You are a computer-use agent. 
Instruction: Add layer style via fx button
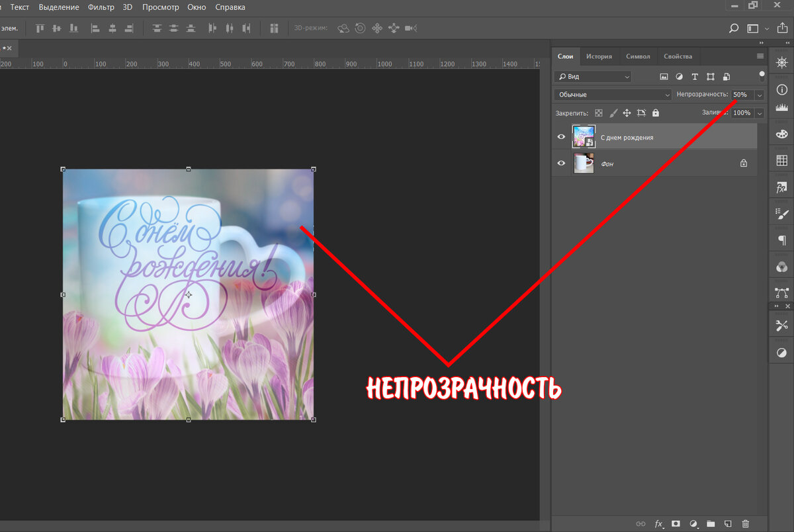(x=659, y=523)
